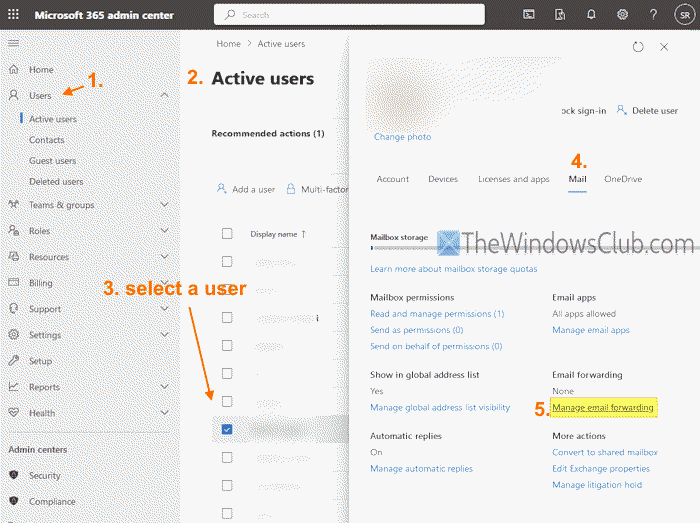Check the user checkbox just below the selected row
This screenshot has width=700, height=523.
tap(227, 457)
